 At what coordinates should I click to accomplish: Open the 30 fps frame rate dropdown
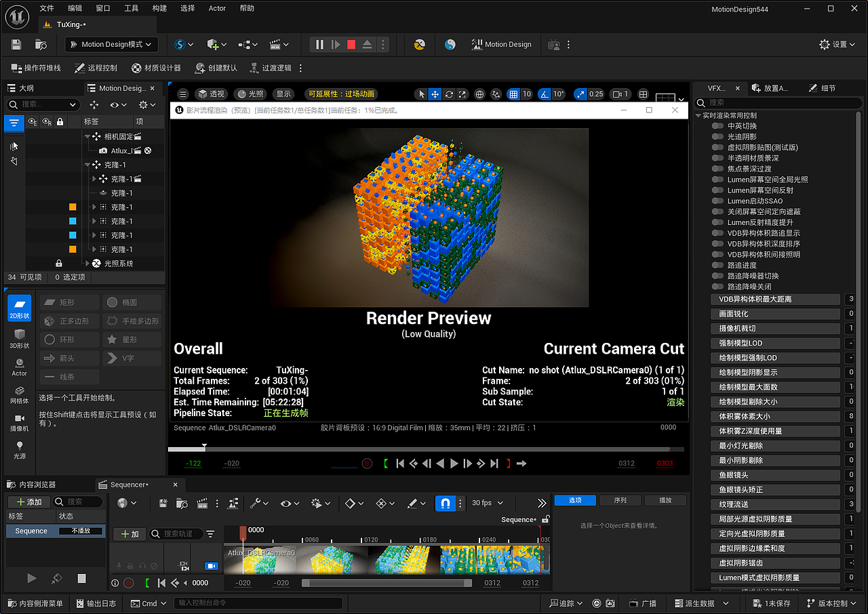tap(488, 503)
